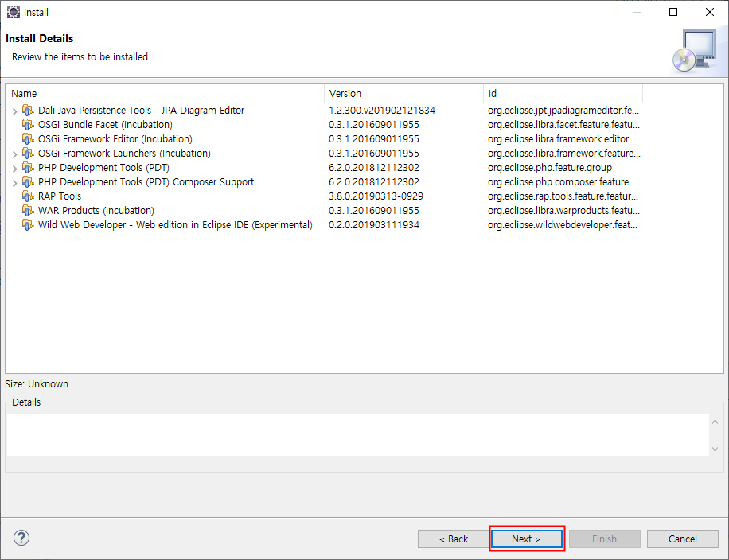This screenshot has height=560, width=729.
Task: Sort by the Version column header
Action: coord(403,93)
